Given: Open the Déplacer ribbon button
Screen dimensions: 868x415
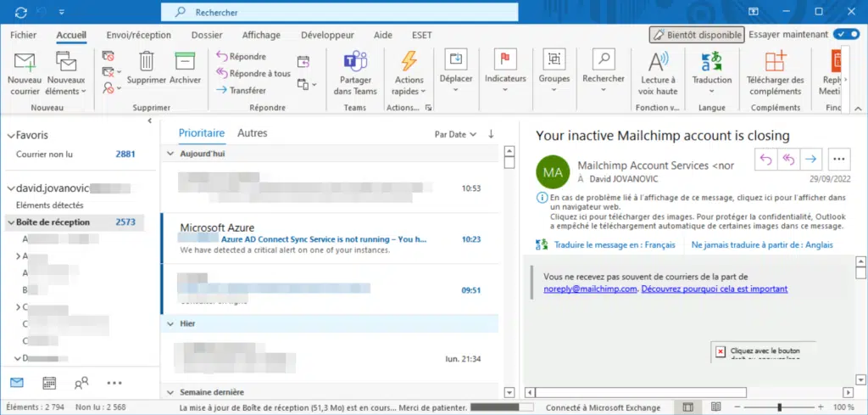Looking at the screenshot, I should pos(455,71).
